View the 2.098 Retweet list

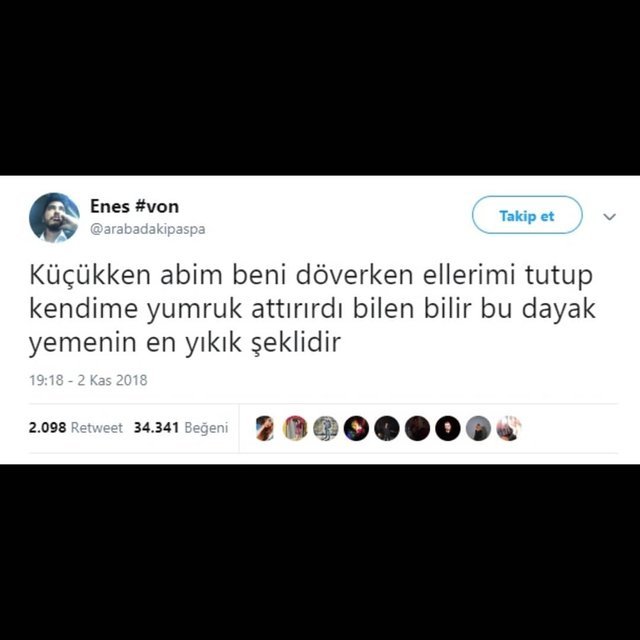(x=76, y=427)
